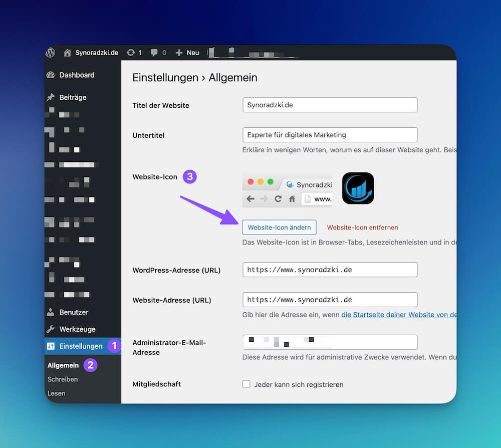
Task: Focus the Website-Adresse (URL) field
Action: pyautogui.click(x=330, y=300)
